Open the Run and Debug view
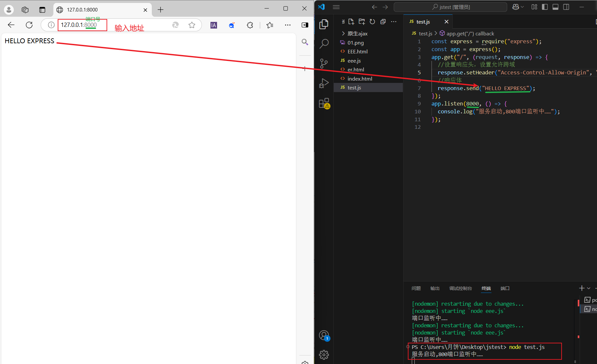Viewport: 597px width, 364px height. coord(324,83)
